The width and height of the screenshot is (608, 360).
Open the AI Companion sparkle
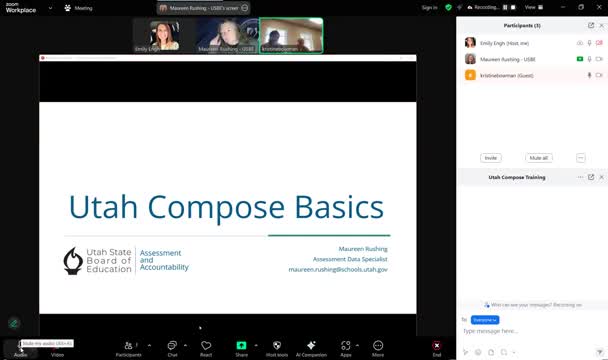coord(311,348)
